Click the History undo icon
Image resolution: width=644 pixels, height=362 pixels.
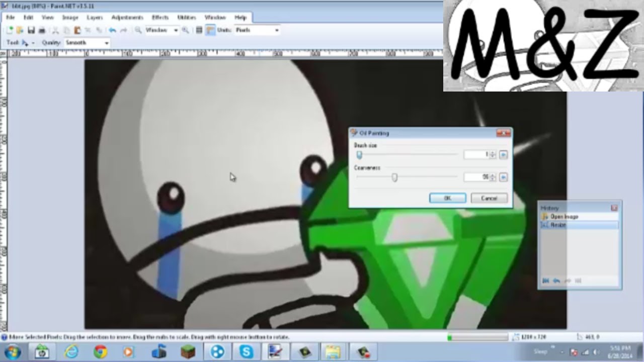coord(556,281)
